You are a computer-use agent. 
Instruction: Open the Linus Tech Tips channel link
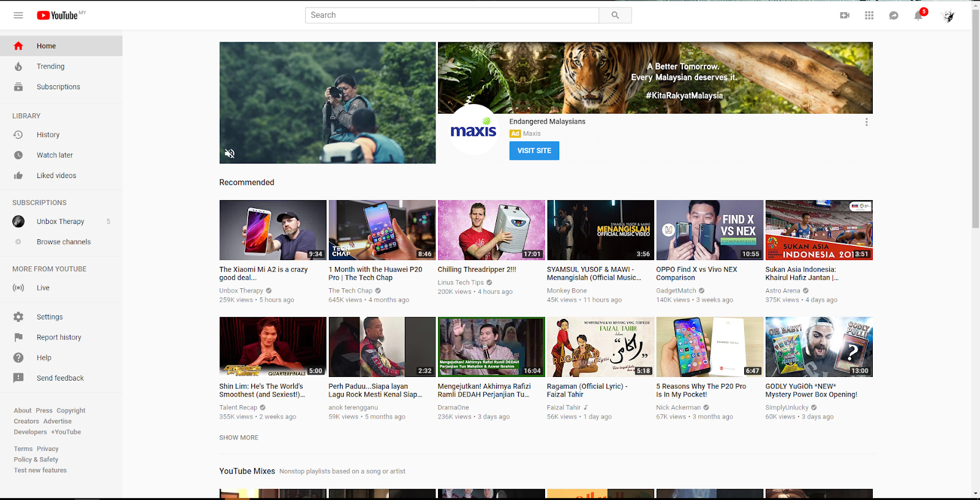[x=461, y=283]
